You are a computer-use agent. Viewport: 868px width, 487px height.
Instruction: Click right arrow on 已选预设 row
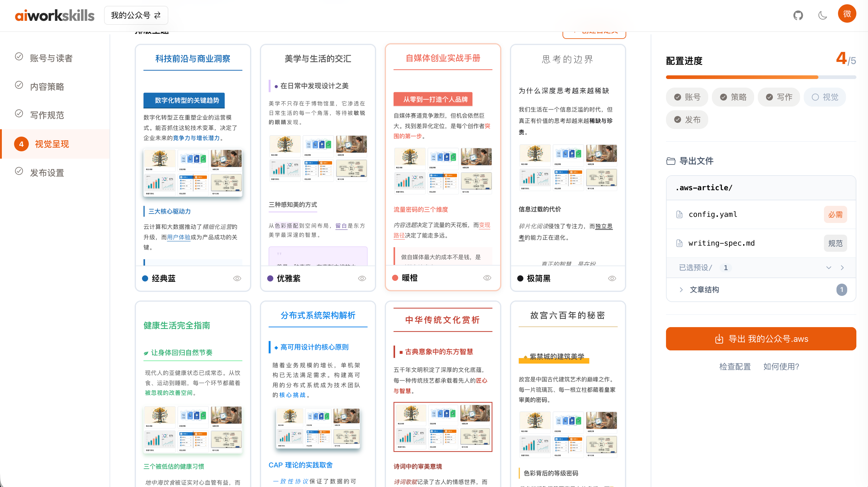(x=842, y=267)
